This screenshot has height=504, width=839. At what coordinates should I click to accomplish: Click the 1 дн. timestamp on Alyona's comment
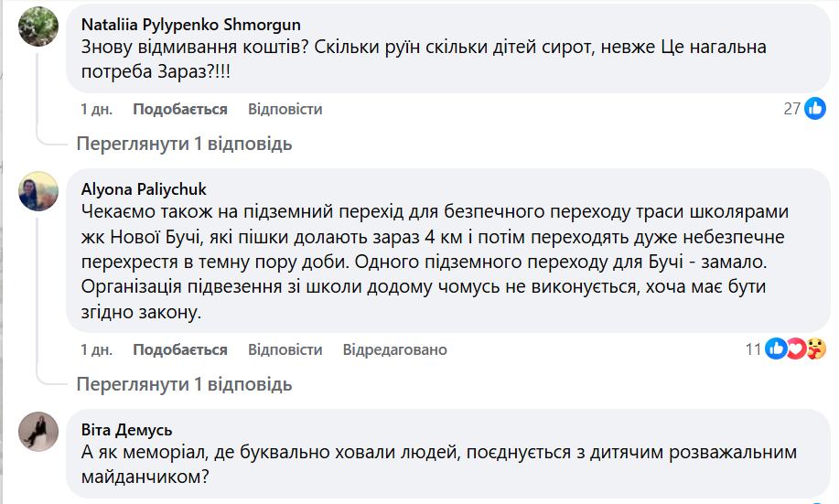pos(96,349)
